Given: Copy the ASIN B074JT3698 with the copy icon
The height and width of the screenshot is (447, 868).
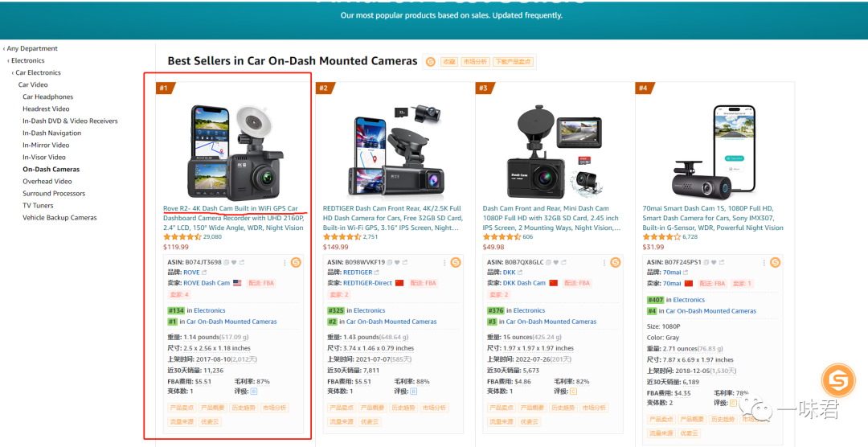Looking at the screenshot, I should (226, 263).
